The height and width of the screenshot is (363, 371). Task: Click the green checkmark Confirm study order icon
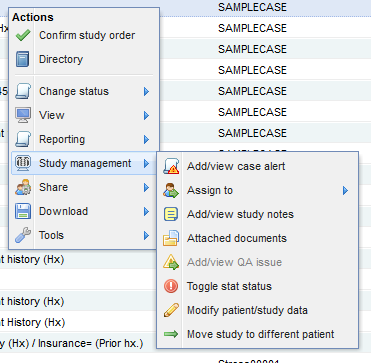[x=23, y=35]
